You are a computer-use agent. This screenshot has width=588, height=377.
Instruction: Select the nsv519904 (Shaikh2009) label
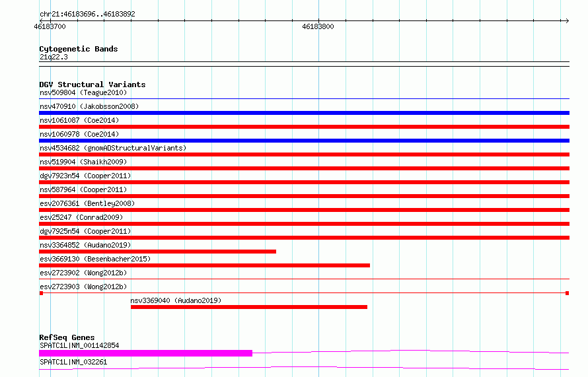[x=83, y=162]
